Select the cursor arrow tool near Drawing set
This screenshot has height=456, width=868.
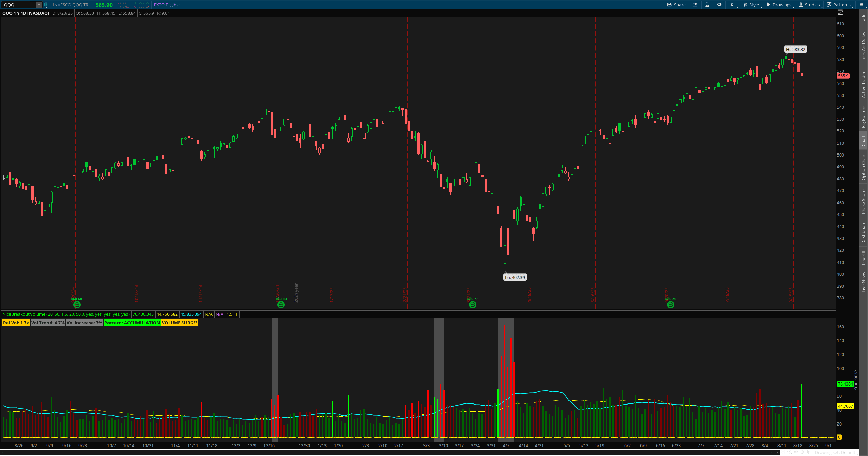pyautogui.click(x=809, y=452)
